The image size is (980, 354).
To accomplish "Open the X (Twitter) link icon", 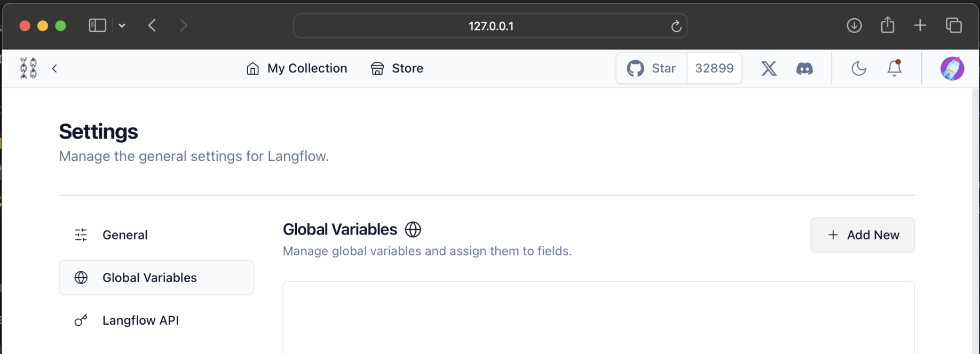I will [769, 68].
